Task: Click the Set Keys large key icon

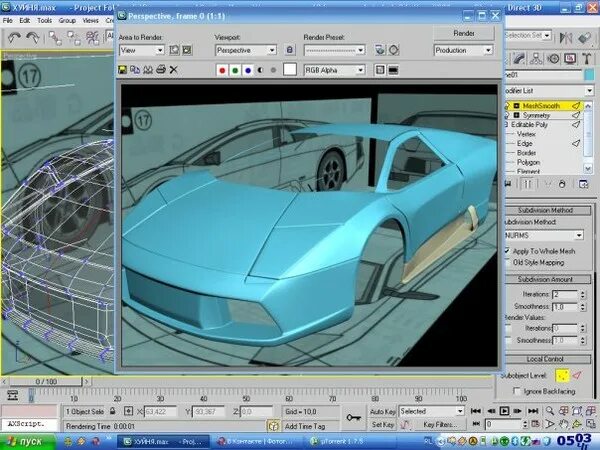Action: click(x=354, y=418)
